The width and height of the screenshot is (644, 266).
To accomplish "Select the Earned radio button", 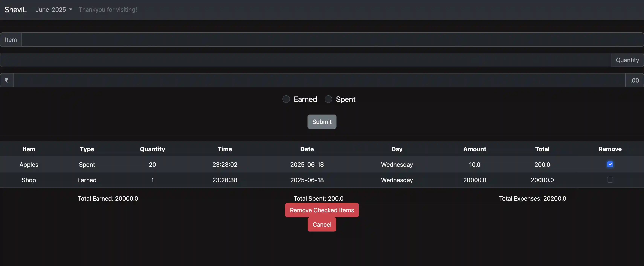I will 286,99.
